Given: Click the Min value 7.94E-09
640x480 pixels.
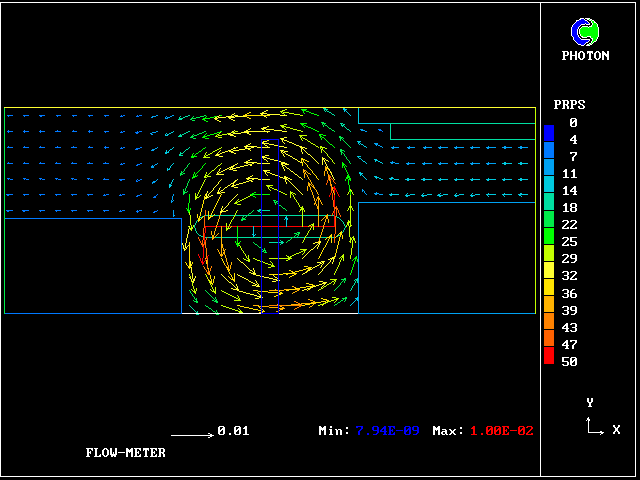Looking at the screenshot, I should coord(390,431).
